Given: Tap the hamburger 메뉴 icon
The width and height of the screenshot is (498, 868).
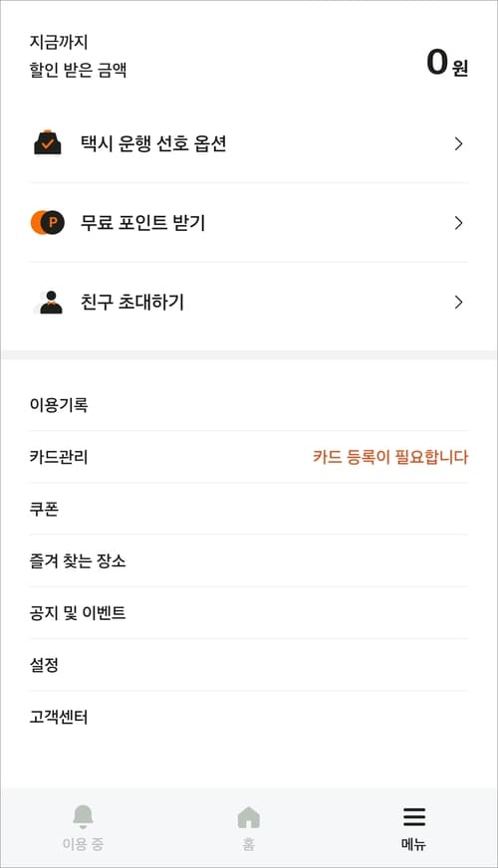Looking at the screenshot, I should pos(413,817).
